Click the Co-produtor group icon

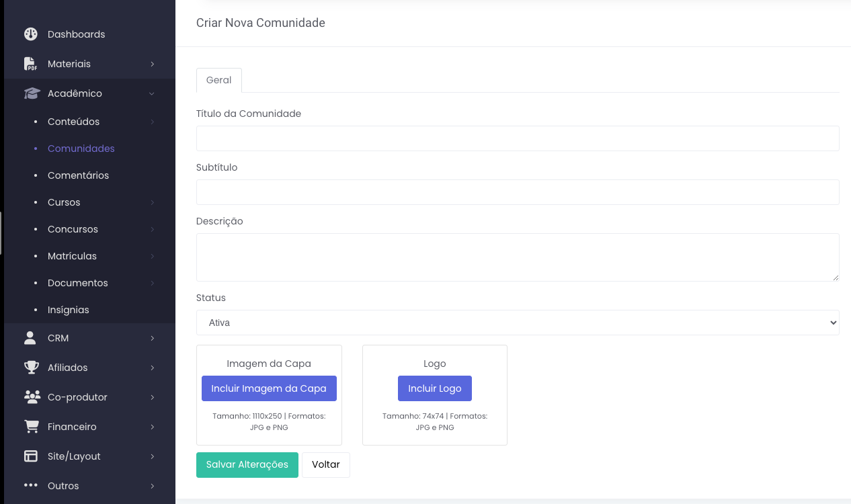tap(32, 397)
